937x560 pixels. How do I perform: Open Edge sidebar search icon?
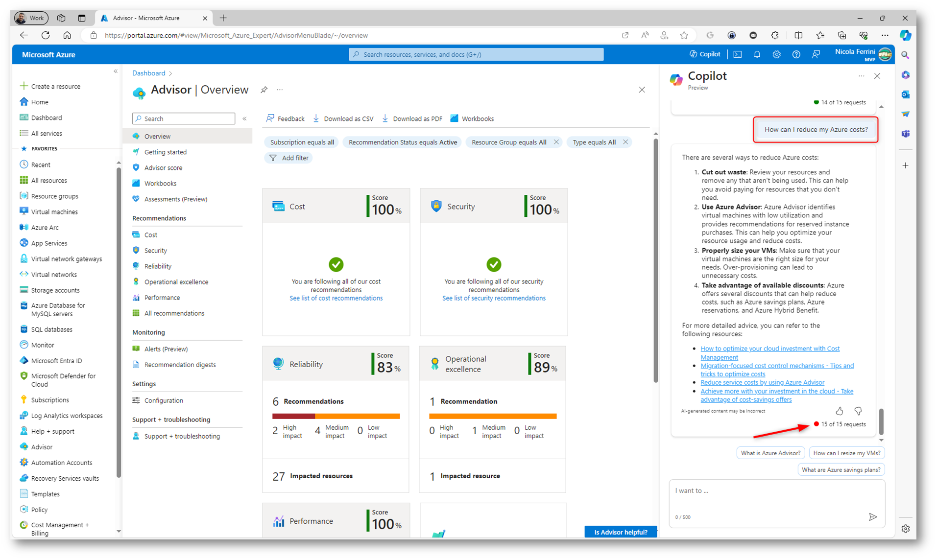tap(906, 55)
